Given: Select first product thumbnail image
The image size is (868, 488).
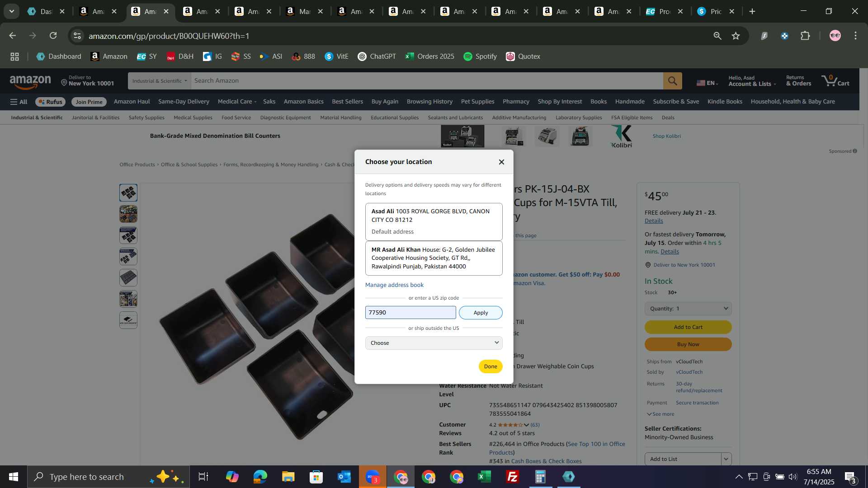Looking at the screenshot, I should point(128,193).
